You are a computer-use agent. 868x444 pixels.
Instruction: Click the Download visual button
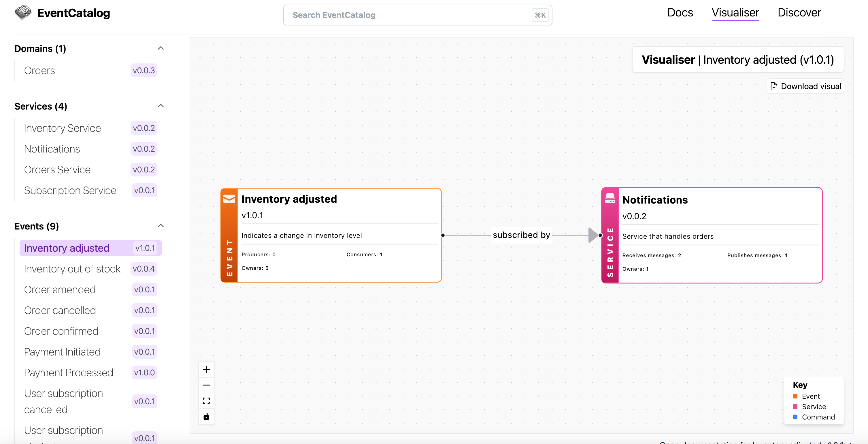coord(805,86)
